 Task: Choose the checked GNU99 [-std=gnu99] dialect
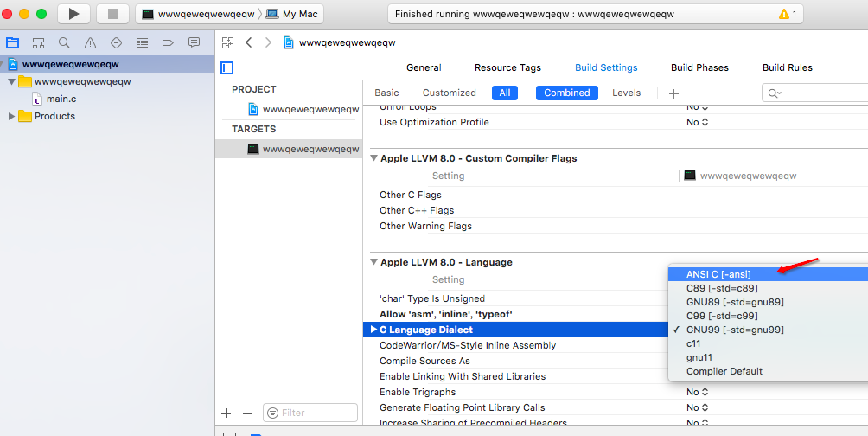(x=769, y=330)
